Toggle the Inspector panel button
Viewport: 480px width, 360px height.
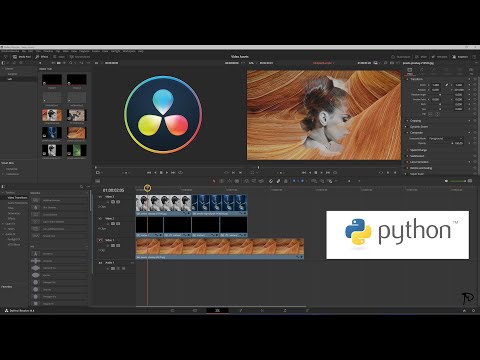460,57
